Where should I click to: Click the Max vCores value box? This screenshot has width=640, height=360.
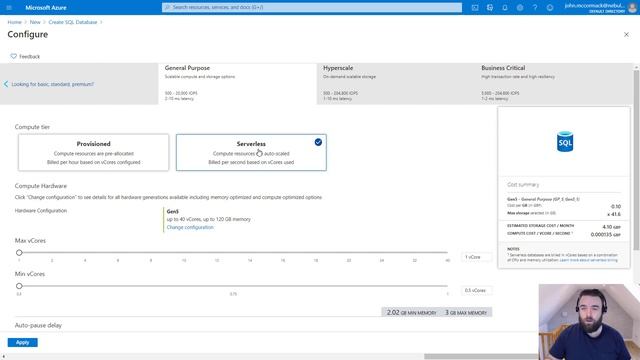pyautogui.click(x=476, y=257)
